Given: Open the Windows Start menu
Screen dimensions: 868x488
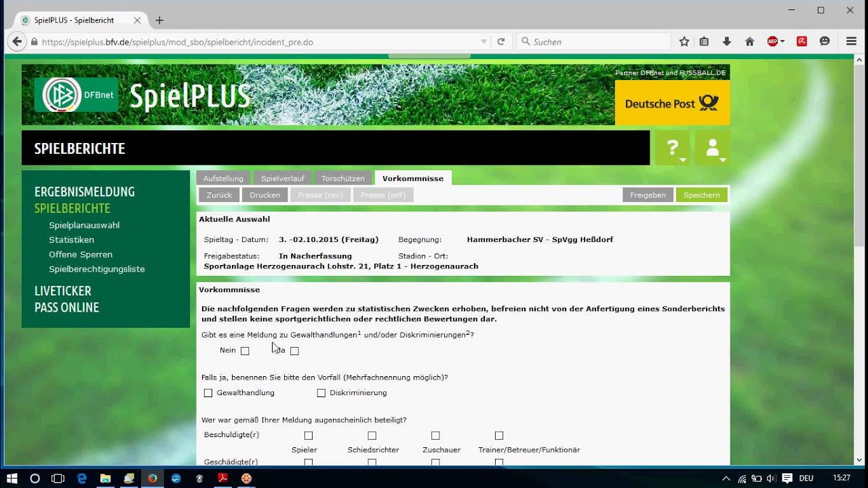Looking at the screenshot, I should (12, 478).
